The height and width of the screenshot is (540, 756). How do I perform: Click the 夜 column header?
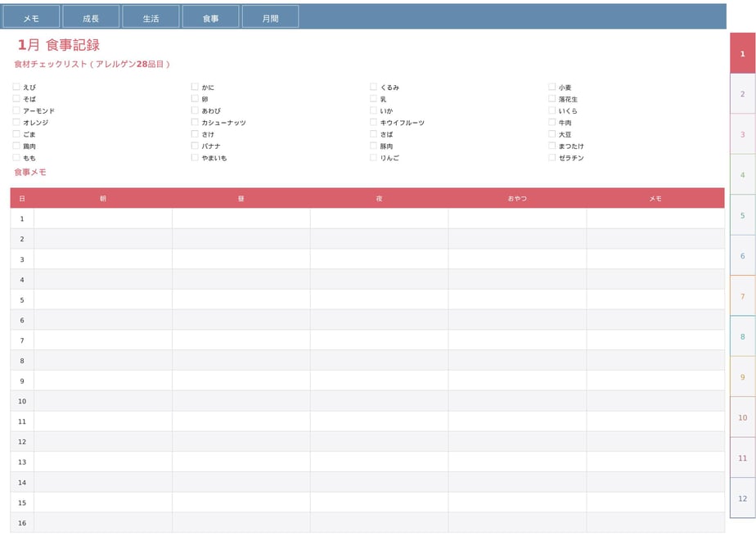click(380, 198)
